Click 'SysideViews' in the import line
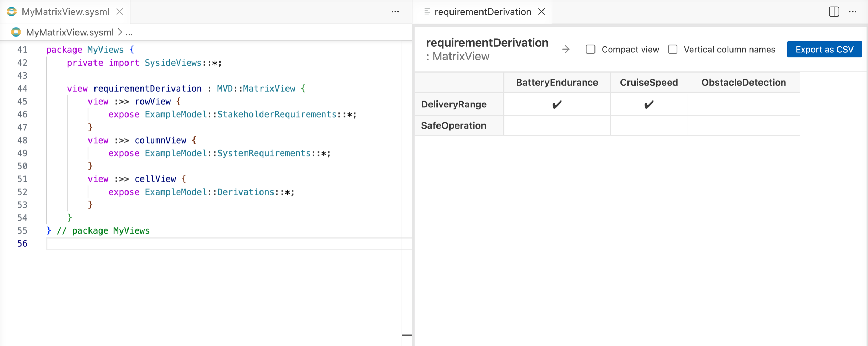The width and height of the screenshot is (868, 346). (173, 63)
